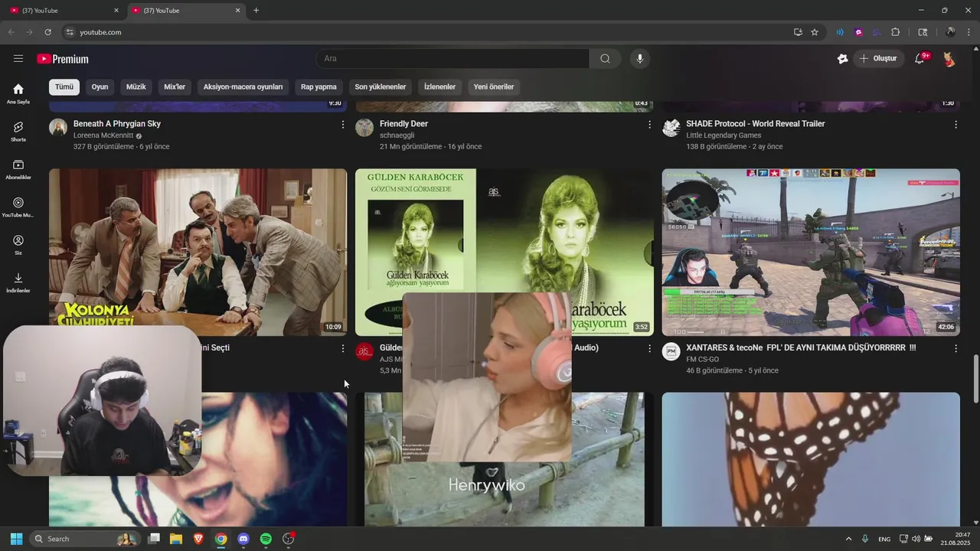Reload the page with refresh button
The image size is (980, 551).
tap(47, 32)
